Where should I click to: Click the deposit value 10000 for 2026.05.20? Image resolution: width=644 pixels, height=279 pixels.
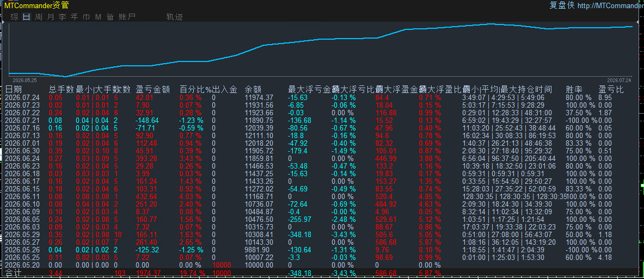click(x=222, y=265)
